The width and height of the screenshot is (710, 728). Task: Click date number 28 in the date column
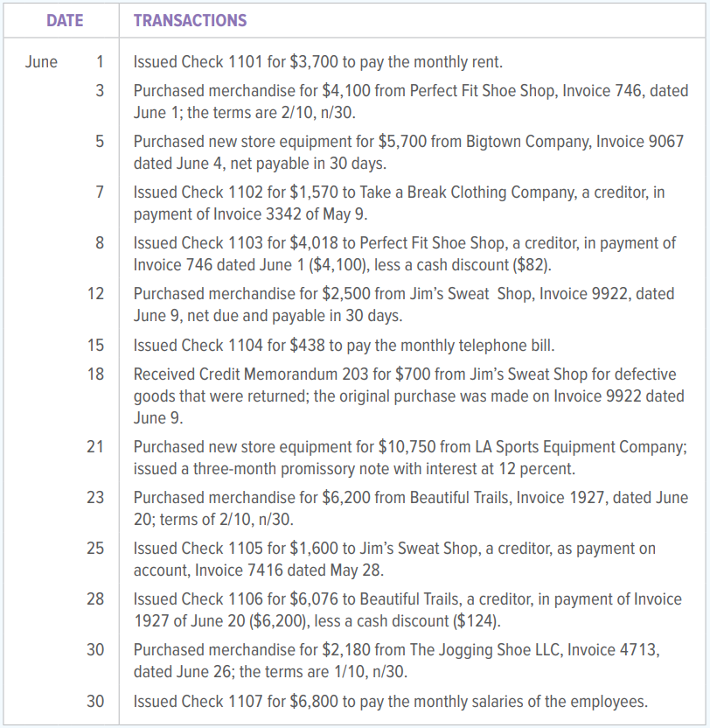tap(95, 599)
